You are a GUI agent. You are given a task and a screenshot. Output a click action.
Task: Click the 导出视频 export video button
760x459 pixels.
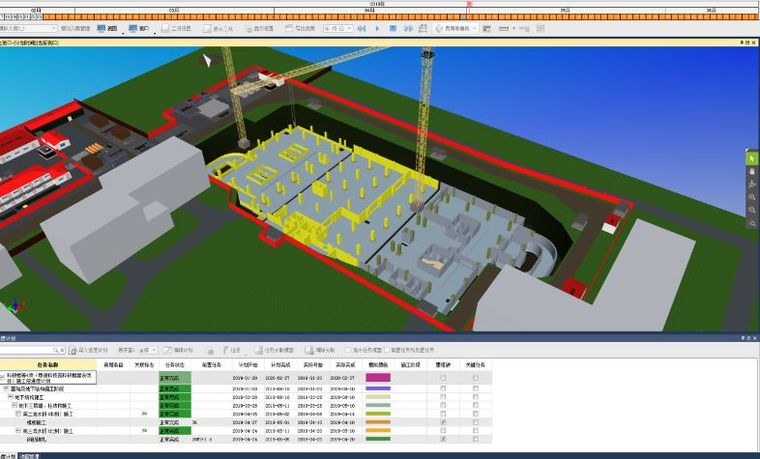(x=301, y=29)
